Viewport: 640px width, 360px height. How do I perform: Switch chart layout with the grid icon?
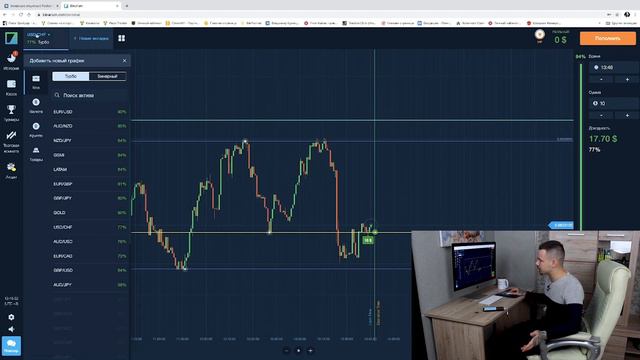coord(122,38)
